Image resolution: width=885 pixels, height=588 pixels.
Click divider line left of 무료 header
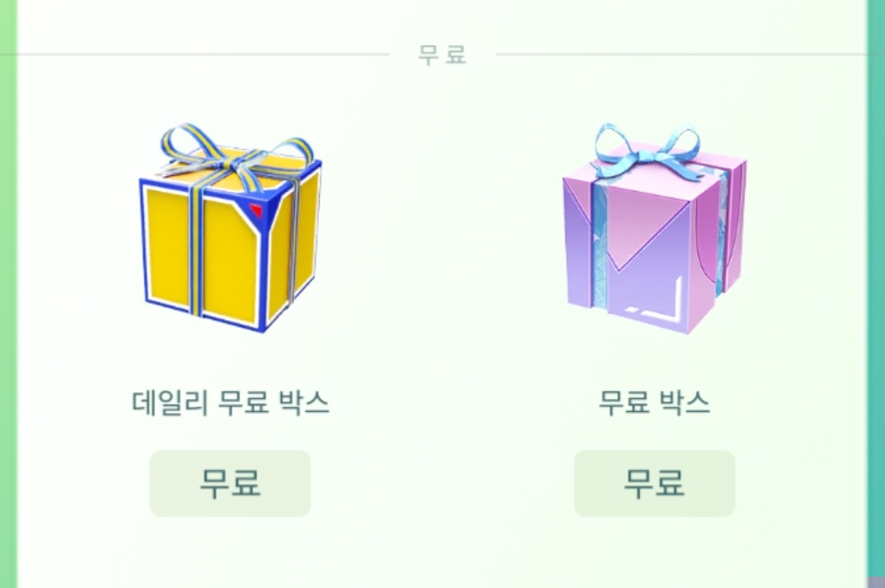[203, 54]
